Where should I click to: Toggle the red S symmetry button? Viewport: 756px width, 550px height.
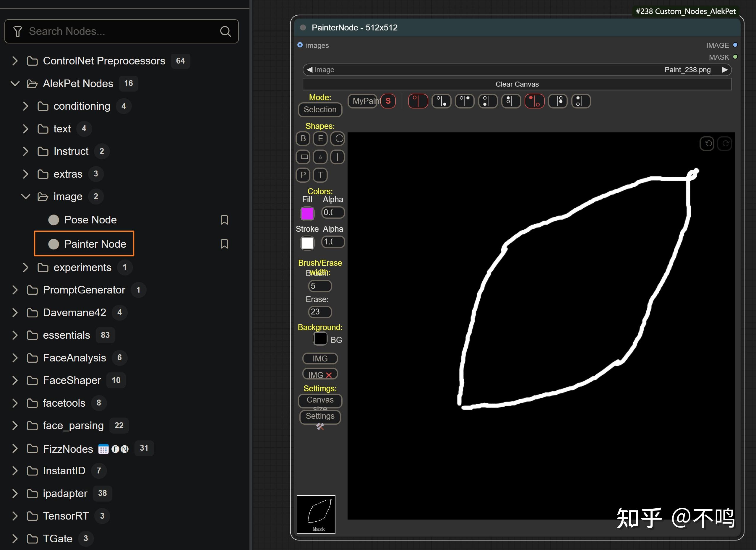pyautogui.click(x=388, y=101)
